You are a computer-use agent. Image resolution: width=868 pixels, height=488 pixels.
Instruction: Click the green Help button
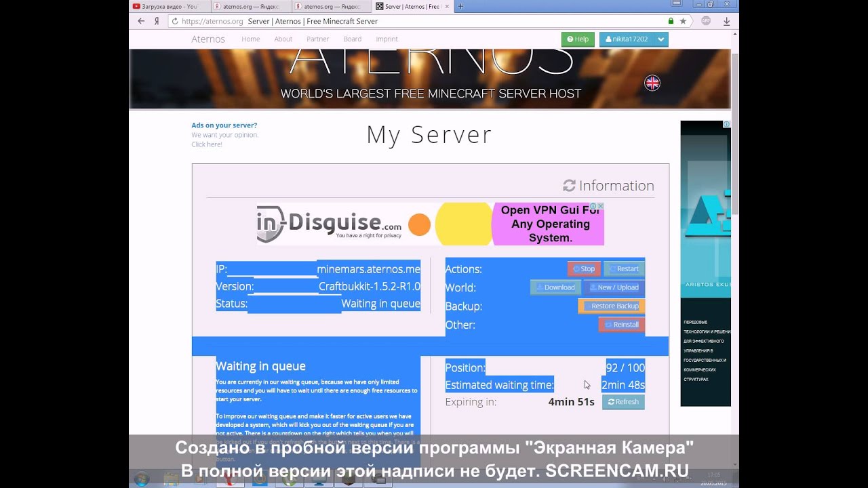(x=578, y=39)
